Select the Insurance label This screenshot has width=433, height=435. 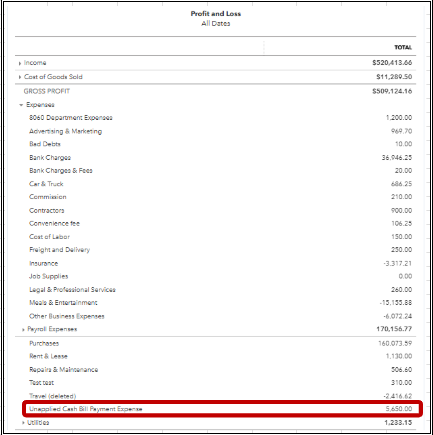[x=43, y=263]
